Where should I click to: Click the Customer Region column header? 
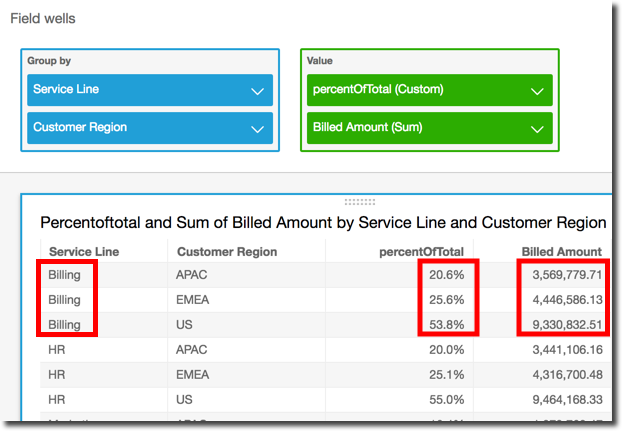(x=227, y=252)
